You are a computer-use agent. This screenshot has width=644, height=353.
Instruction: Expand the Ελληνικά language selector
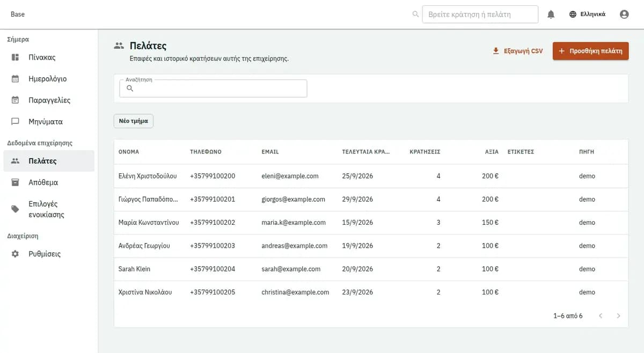[x=587, y=14]
